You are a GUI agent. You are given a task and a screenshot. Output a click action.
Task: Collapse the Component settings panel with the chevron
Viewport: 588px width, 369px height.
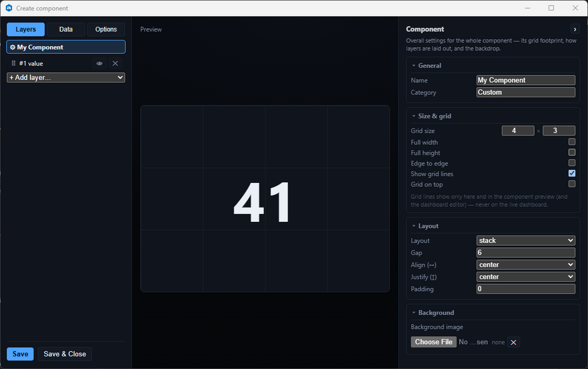click(575, 29)
